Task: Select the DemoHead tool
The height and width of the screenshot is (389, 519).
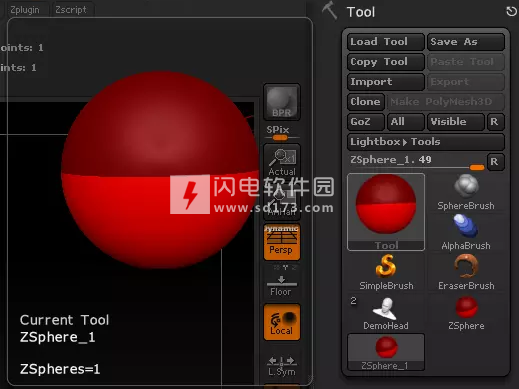Action: coord(386,313)
